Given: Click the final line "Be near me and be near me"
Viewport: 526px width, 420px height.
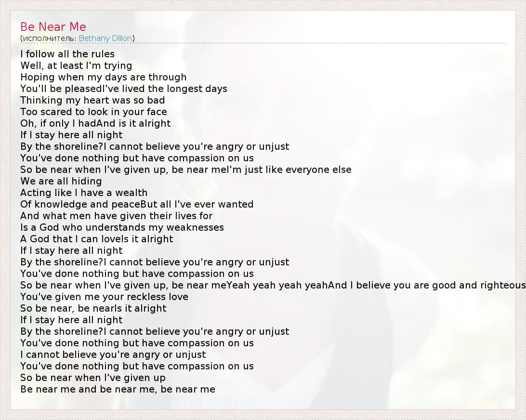Looking at the screenshot, I should (x=118, y=389).
